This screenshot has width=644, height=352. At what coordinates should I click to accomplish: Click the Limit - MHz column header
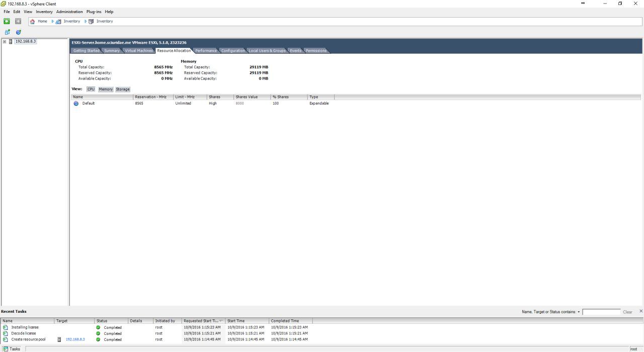point(190,97)
